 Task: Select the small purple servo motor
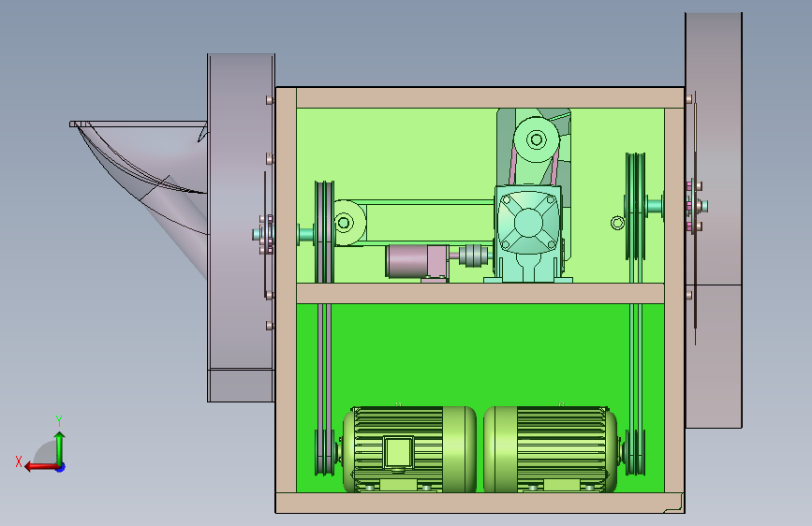coord(417,262)
